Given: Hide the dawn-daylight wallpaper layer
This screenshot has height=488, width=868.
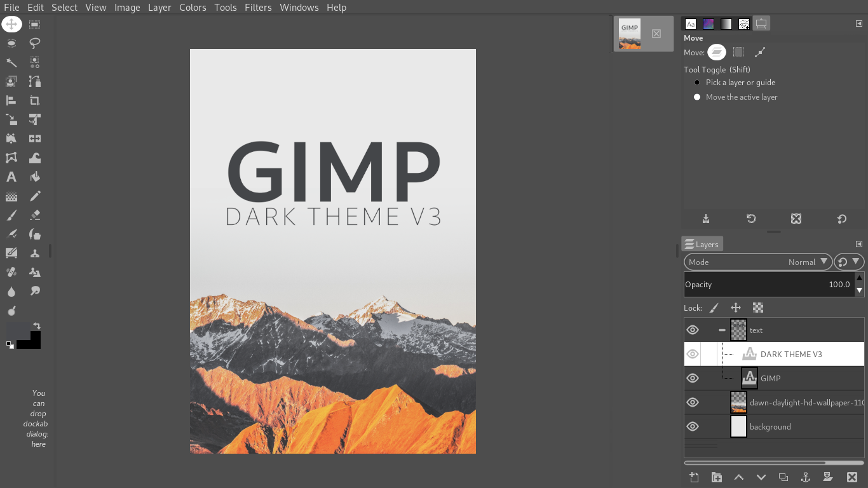Looking at the screenshot, I should point(693,402).
